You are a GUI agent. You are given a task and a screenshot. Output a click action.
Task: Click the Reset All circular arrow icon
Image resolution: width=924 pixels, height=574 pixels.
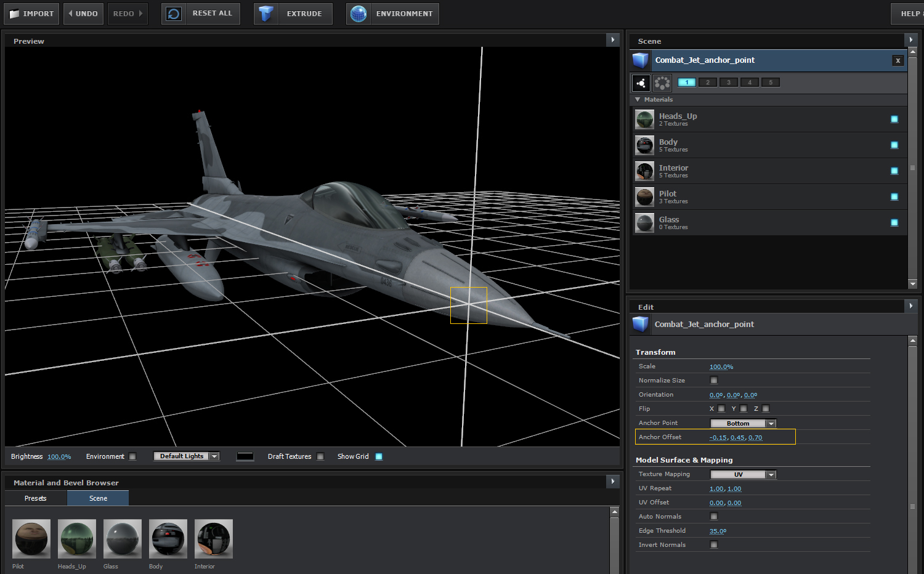[x=174, y=14]
